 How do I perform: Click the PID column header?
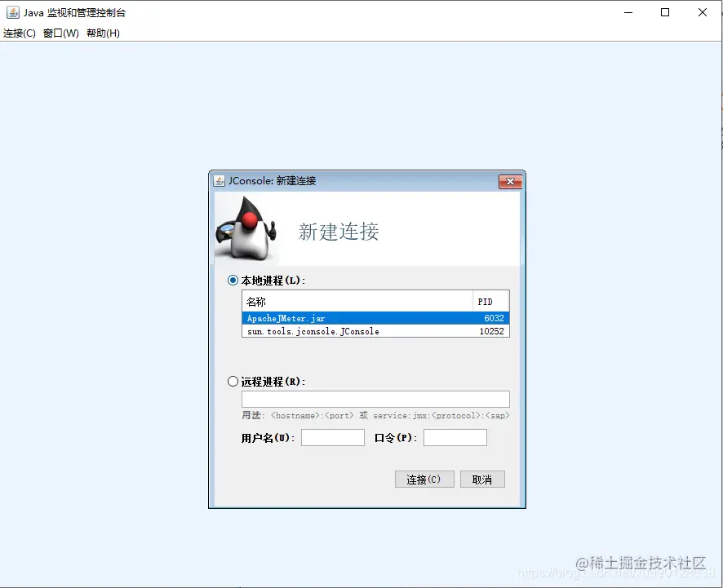tap(490, 302)
